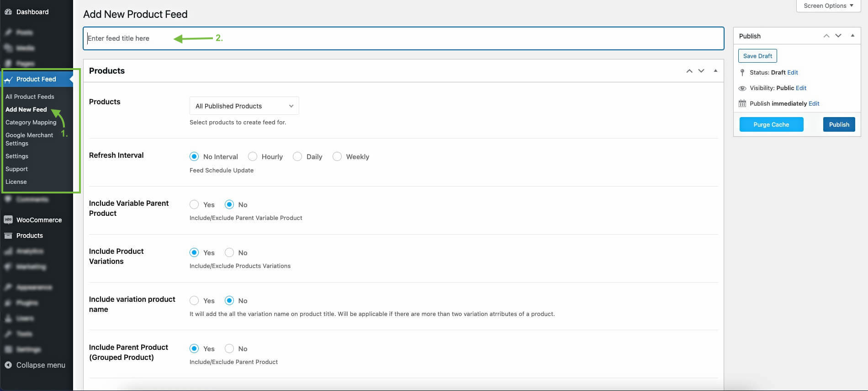
Task: Open Category Mapping submenu item
Action: coord(31,123)
